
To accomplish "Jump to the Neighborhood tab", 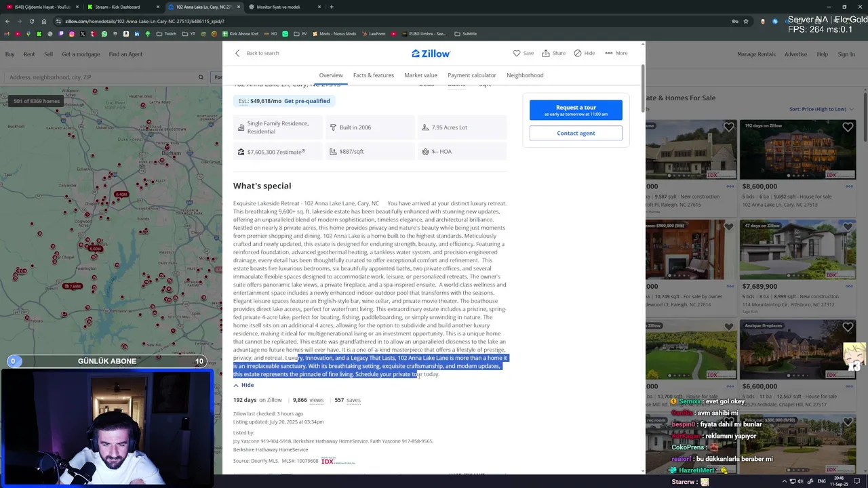I will coord(525,75).
